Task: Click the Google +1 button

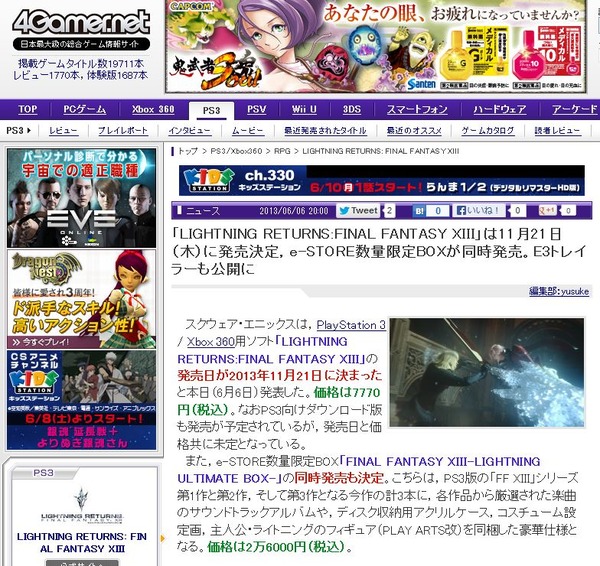Action: tap(547, 210)
